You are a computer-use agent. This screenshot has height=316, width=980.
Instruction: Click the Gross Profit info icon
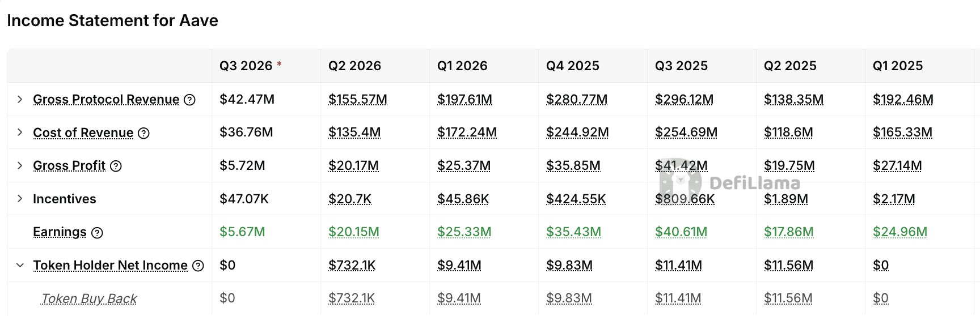click(116, 166)
